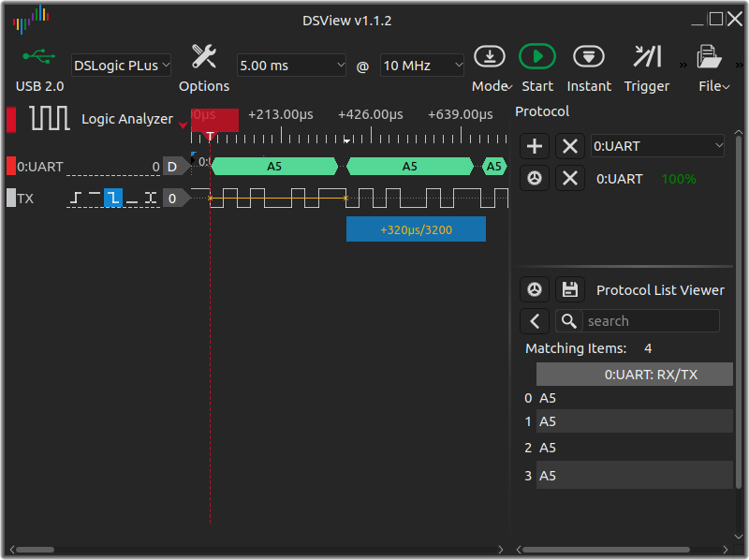Select the low level trigger for TX

(x=132, y=198)
